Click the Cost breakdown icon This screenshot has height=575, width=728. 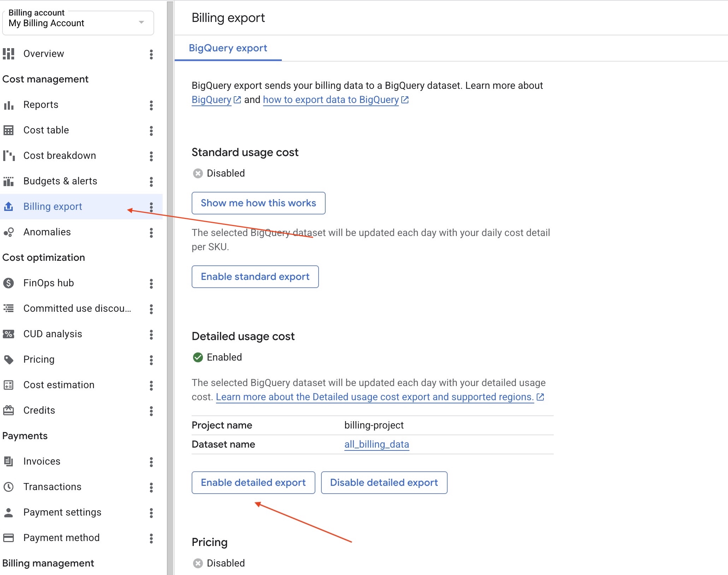[8, 156]
